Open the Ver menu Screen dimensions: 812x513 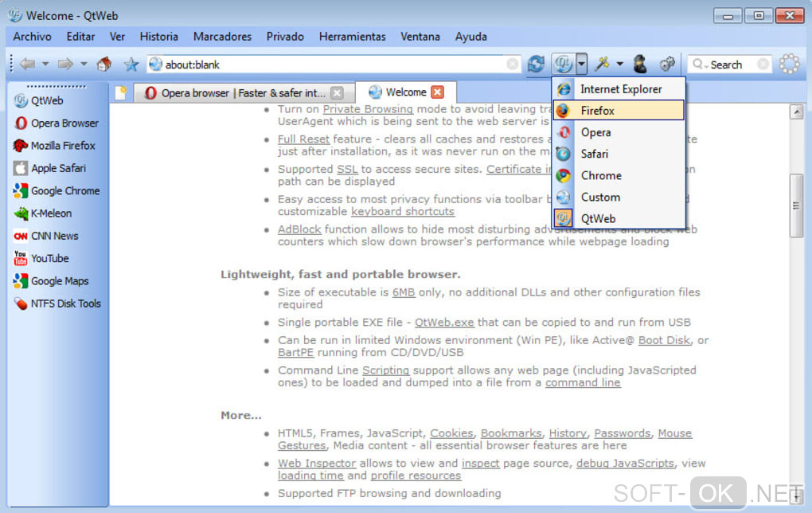click(x=117, y=37)
